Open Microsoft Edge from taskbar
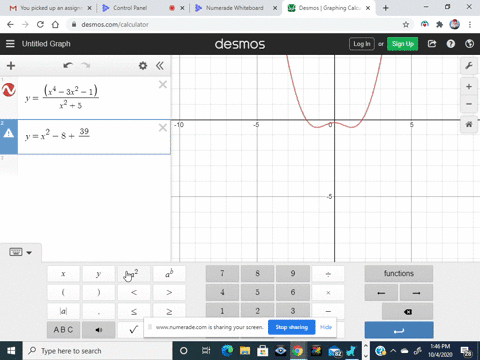This screenshot has height=360, width=480. tap(227, 351)
